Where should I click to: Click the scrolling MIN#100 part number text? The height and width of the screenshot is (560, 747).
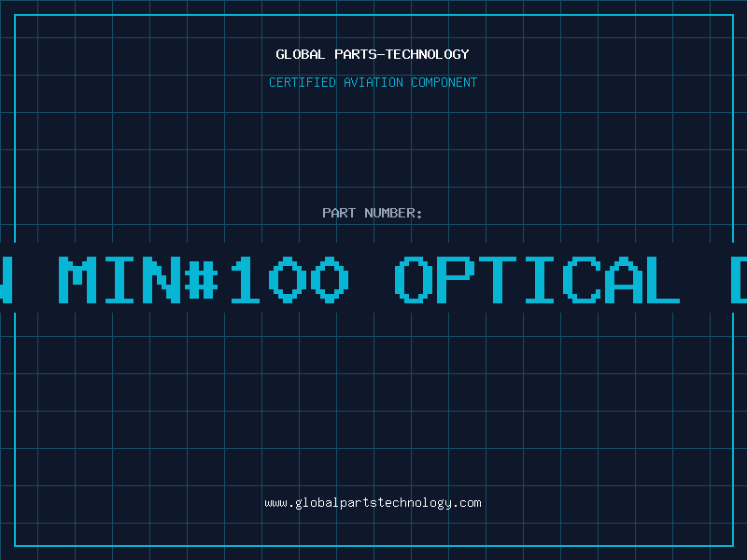[204, 279]
